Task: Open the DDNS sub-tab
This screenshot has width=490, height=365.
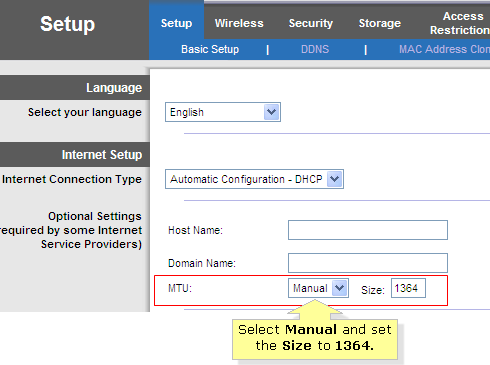Action: coord(315,49)
